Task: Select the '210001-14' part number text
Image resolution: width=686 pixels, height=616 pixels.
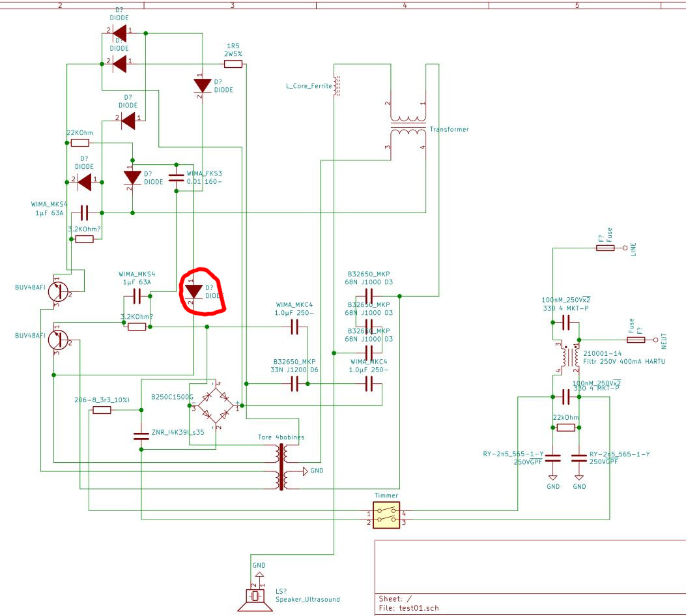Action: (602, 353)
